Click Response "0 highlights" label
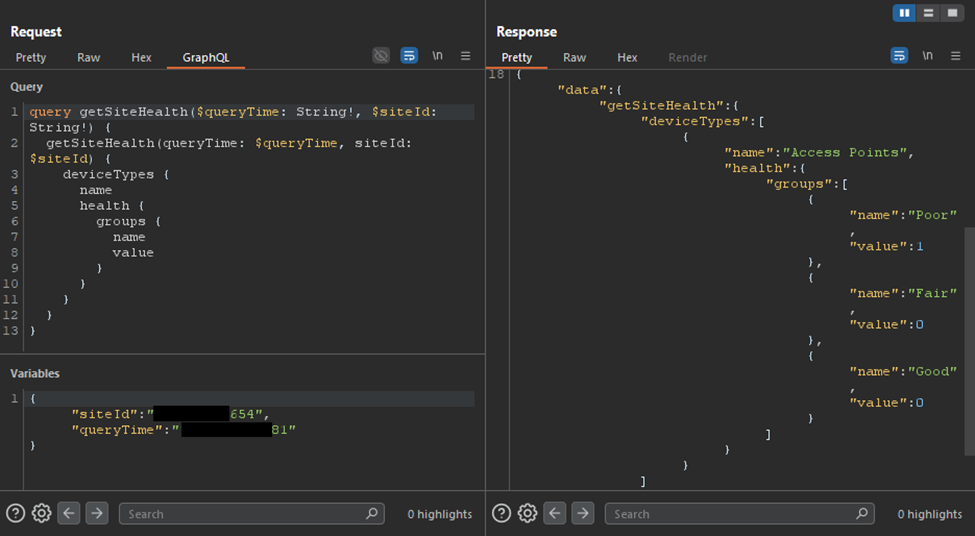975x536 pixels. [930, 514]
